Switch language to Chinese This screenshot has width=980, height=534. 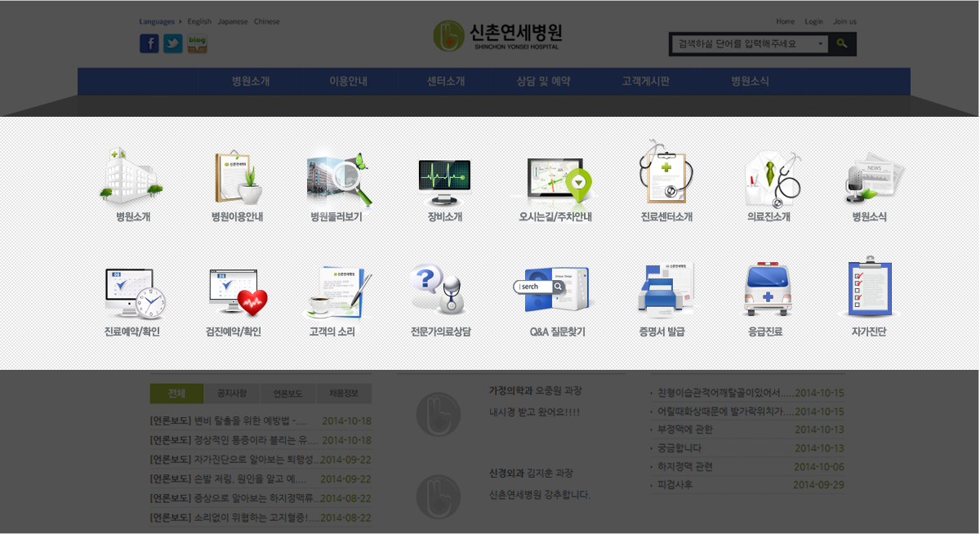(x=267, y=21)
